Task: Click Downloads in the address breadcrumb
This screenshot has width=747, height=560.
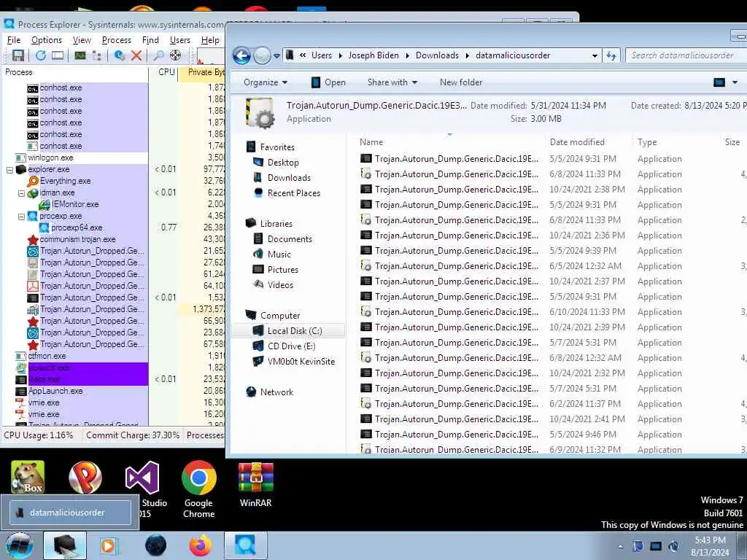Action: (x=437, y=55)
